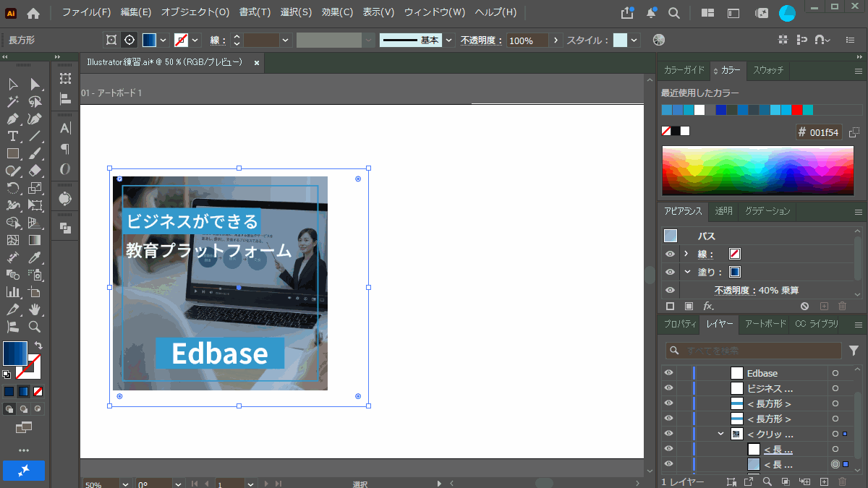Screen dimensions: 868x488
Task: Open ウィンドウ(W) menu
Action: pos(435,12)
